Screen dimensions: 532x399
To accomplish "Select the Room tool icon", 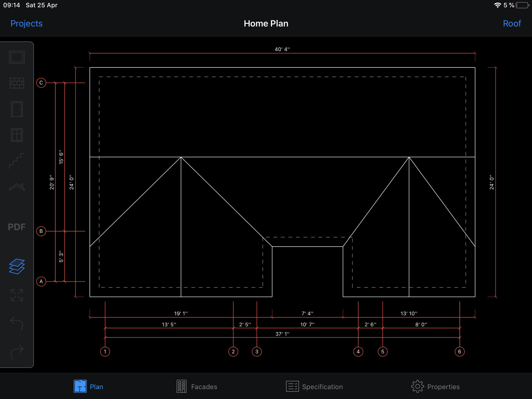I will tap(17, 57).
